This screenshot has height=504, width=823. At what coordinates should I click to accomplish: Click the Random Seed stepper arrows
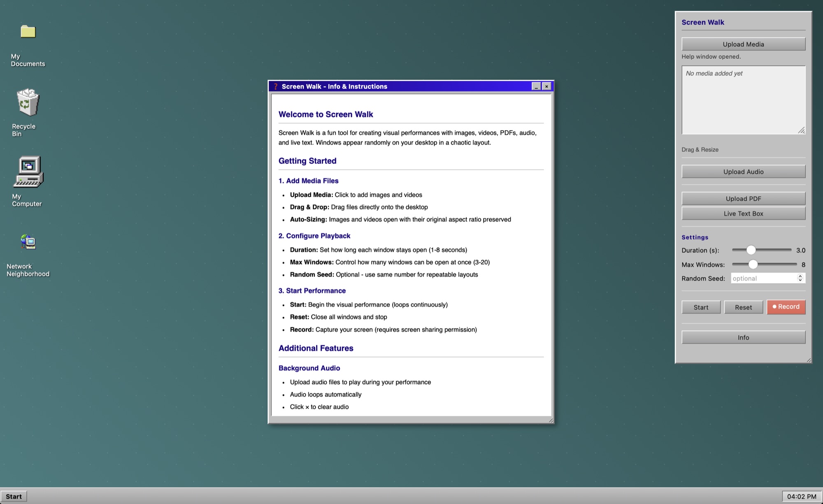(800, 278)
